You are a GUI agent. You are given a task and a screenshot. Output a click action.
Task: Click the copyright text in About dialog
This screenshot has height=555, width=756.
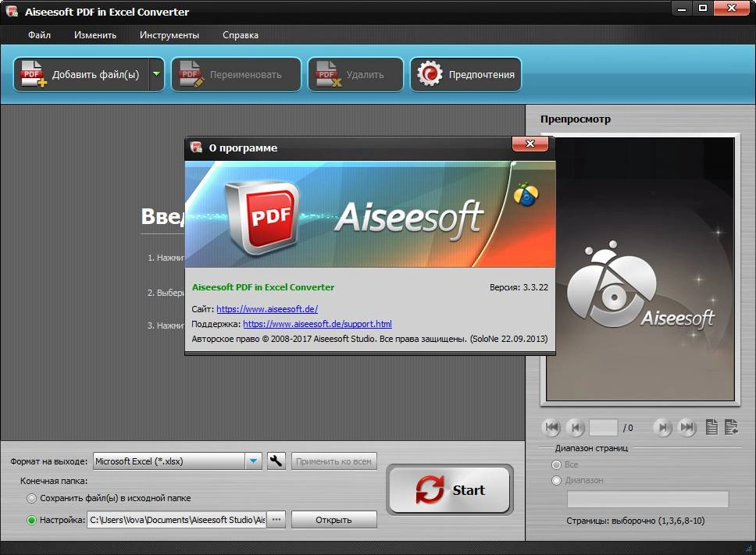(369, 339)
